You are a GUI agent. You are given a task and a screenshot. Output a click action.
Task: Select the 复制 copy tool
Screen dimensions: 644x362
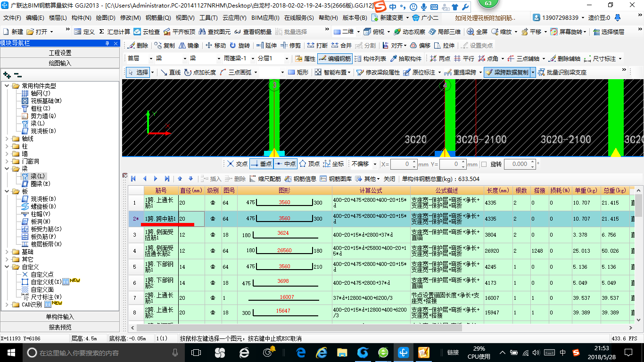[164, 46]
